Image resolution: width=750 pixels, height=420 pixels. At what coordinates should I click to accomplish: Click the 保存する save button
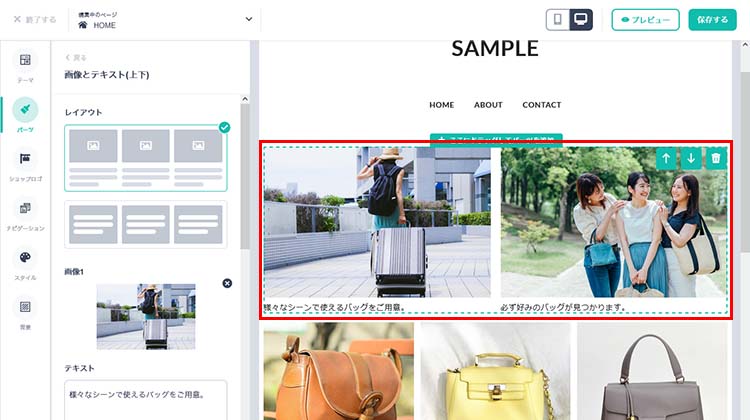(x=712, y=20)
